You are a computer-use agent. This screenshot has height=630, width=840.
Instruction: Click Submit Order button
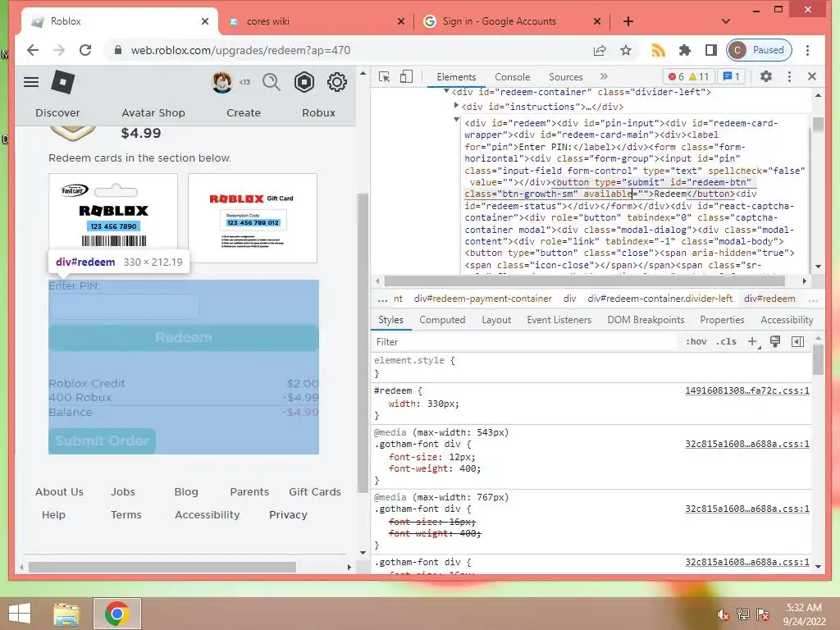tap(103, 441)
